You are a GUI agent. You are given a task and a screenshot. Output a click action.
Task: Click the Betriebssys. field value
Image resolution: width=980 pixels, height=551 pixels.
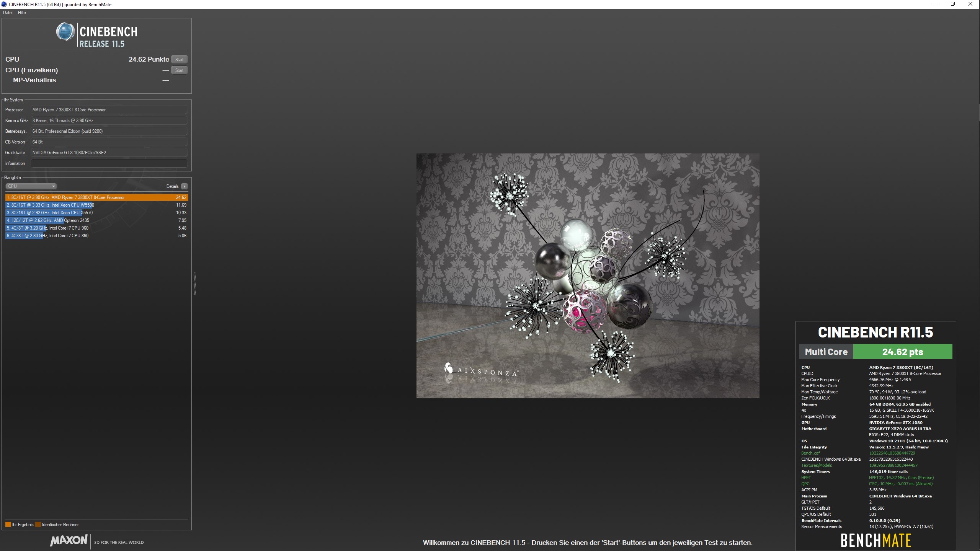(x=109, y=131)
